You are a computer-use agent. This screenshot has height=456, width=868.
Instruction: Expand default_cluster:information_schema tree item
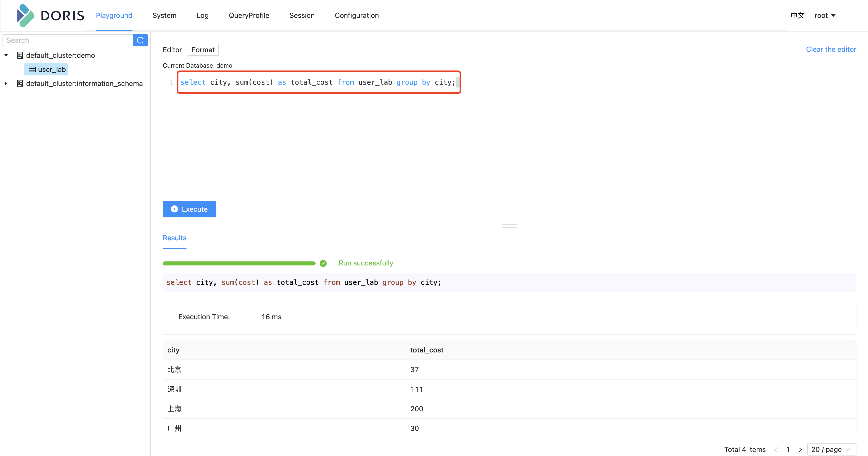point(7,83)
